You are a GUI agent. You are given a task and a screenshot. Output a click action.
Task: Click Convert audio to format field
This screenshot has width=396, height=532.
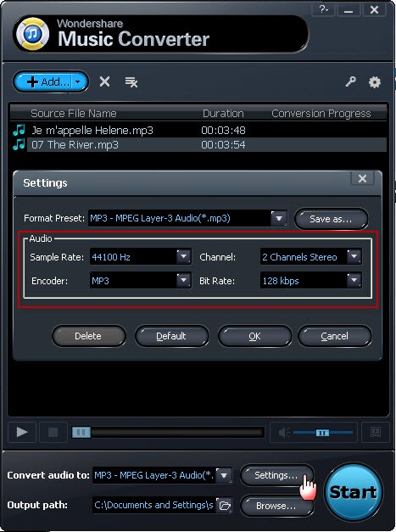point(154,475)
